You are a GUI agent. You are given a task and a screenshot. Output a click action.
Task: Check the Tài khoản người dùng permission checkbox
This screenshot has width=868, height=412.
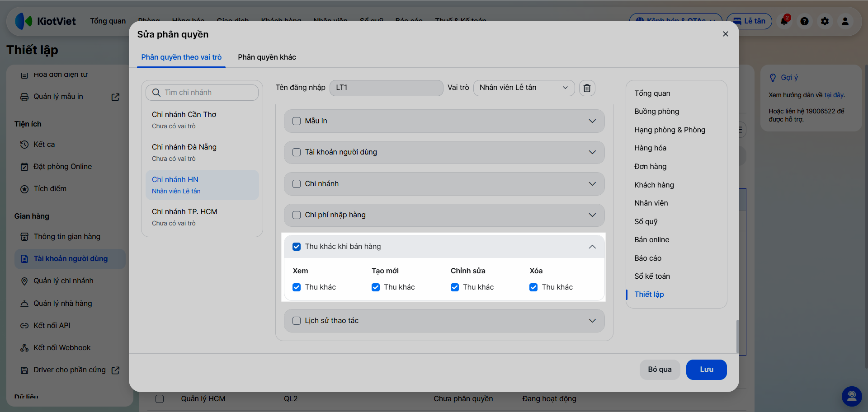pos(297,152)
